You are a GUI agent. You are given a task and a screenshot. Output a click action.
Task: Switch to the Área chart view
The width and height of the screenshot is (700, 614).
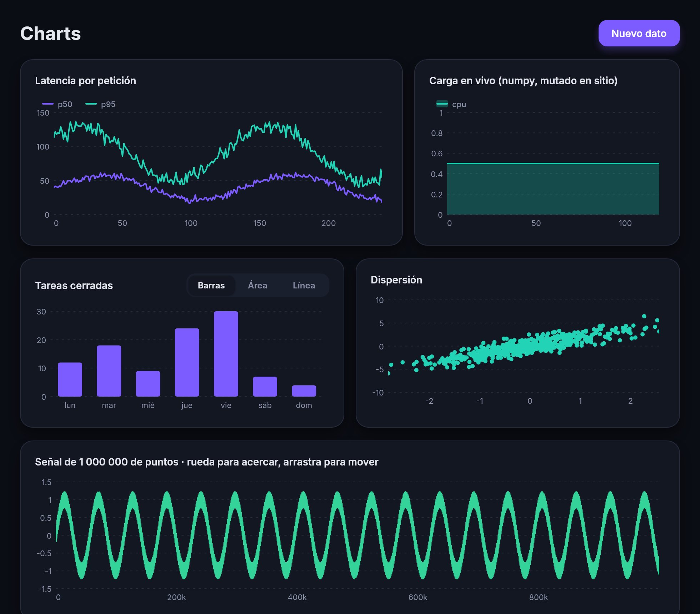click(257, 285)
